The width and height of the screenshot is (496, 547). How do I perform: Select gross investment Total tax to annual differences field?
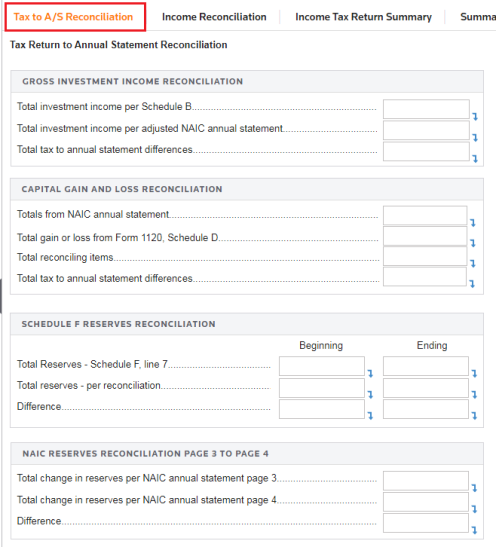pyautogui.click(x=426, y=151)
